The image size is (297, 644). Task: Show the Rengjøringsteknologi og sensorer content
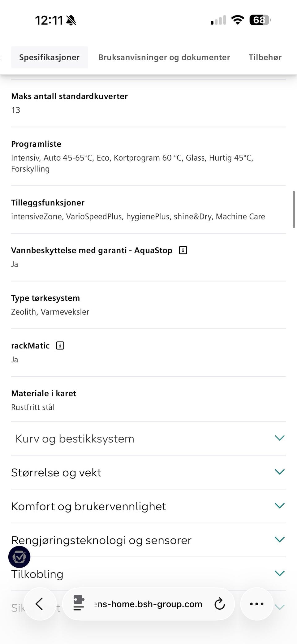[x=280, y=539]
